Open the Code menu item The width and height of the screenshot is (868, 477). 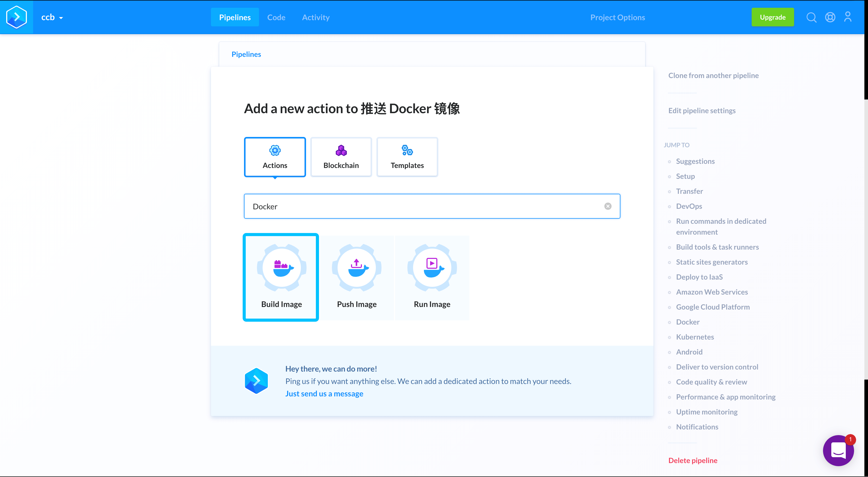(x=276, y=18)
